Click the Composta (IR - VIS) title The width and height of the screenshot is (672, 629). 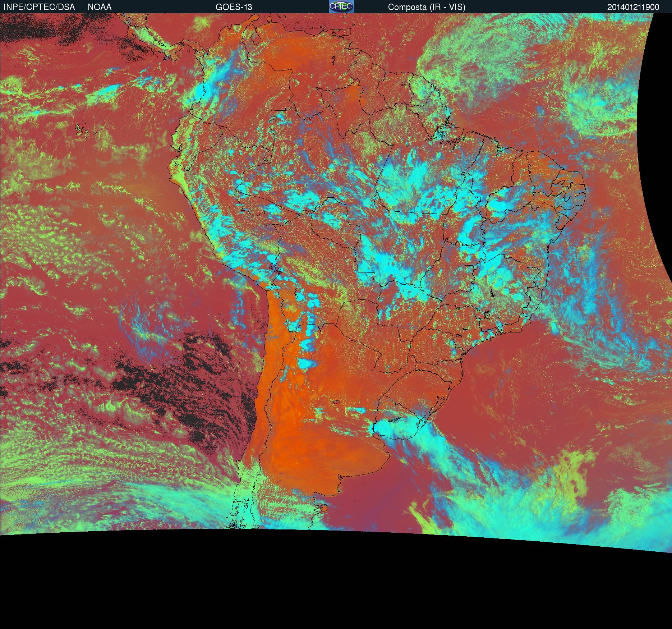[x=427, y=7]
